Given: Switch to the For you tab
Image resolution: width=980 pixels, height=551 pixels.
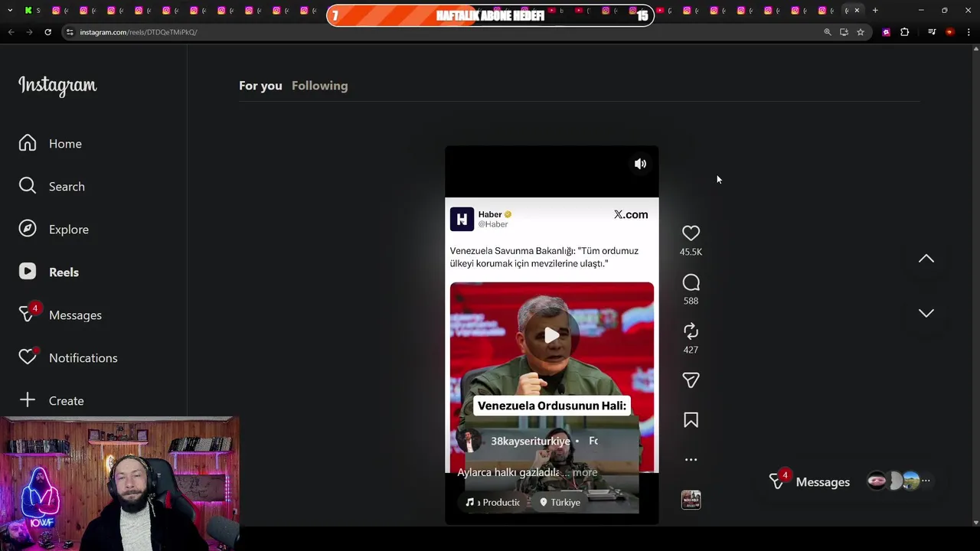Looking at the screenshot, I should [x=260, y=86].
